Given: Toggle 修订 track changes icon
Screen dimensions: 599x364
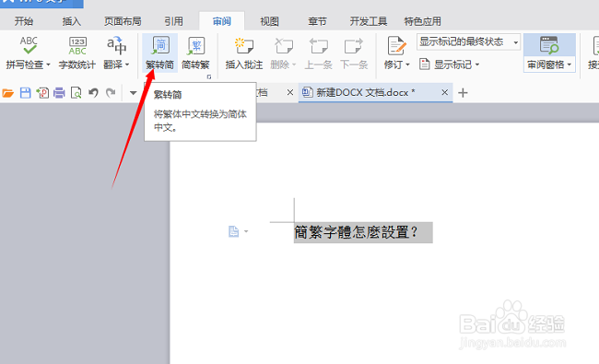Looking at the screenshot, I should tap(396, 46).
